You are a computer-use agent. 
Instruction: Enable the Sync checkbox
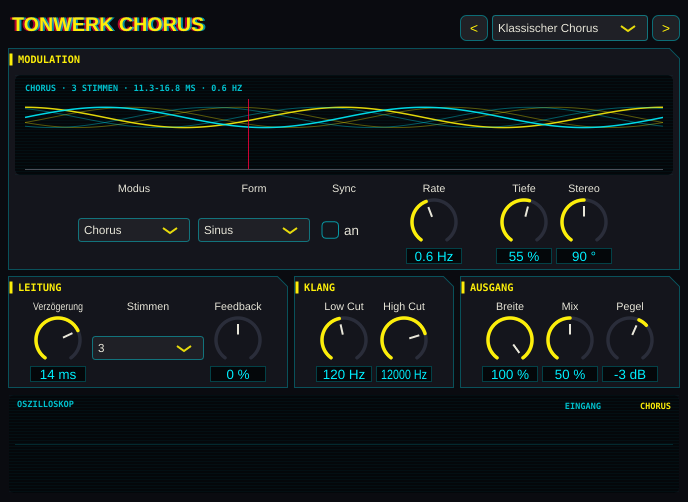pyautogui.click(x=330, y=230)
